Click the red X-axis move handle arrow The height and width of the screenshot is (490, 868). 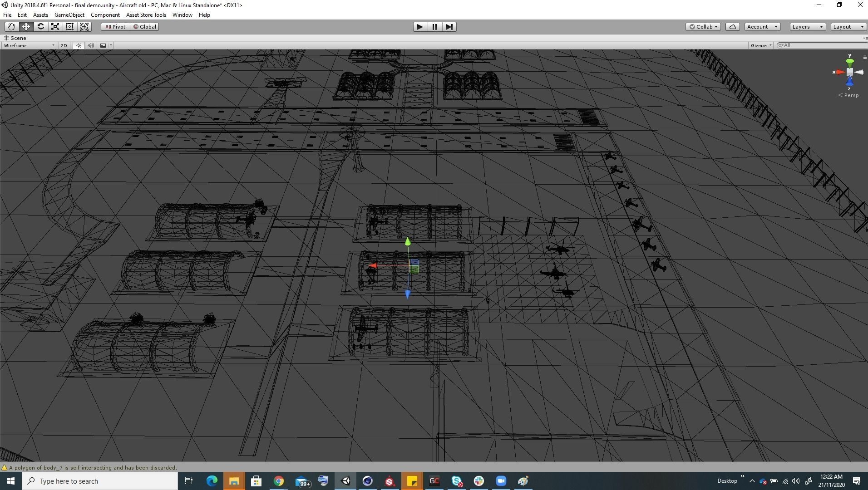(x=373, y=265)
